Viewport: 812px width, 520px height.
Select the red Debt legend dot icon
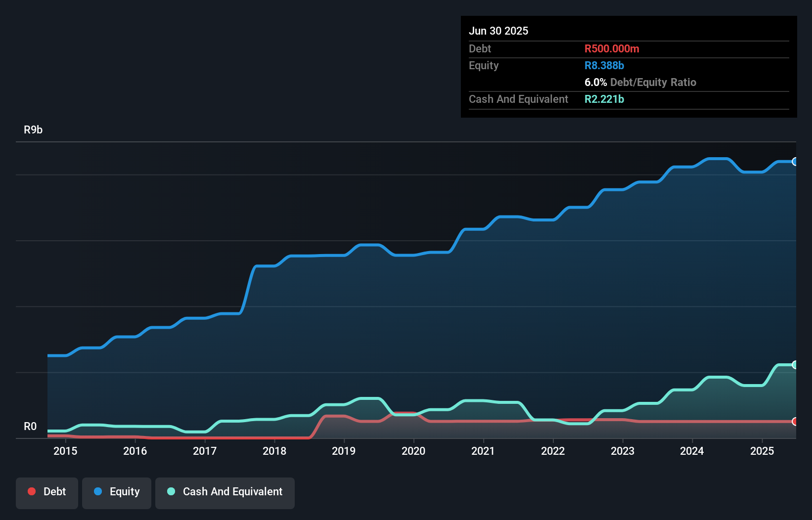point(31,491)
